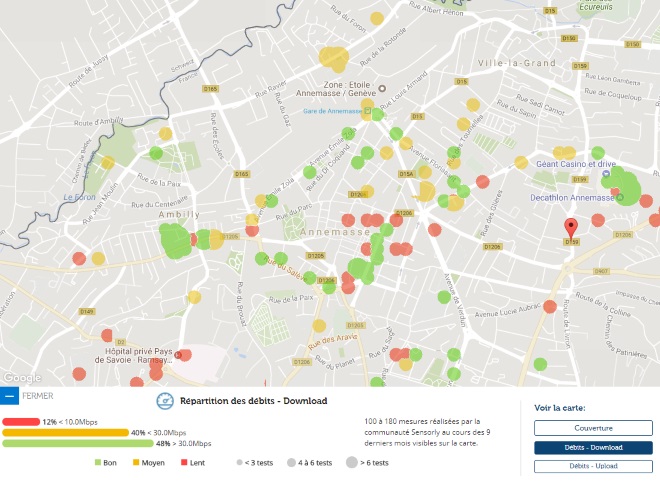Click the Ville-la-Grand town label on map
Image resolution: width=660 pixels, height=487 pixels.
[x=516, y=62]
